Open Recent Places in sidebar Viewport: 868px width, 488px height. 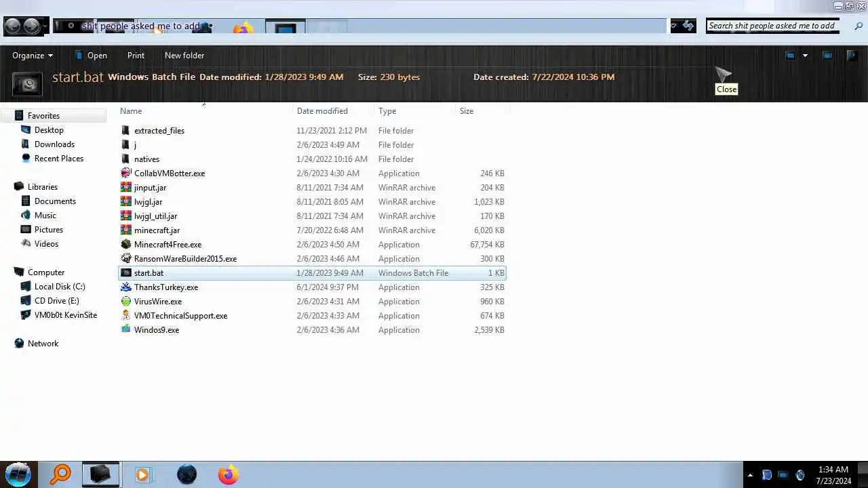coord(58,159)
